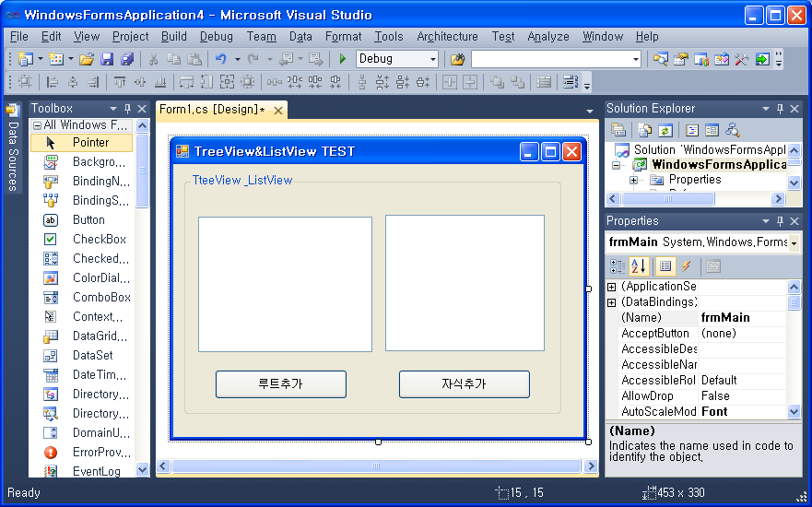Click the TteeView _ListView group box label
The height and width of the screenshot is (507, 812).
click(x=242, y=181)
